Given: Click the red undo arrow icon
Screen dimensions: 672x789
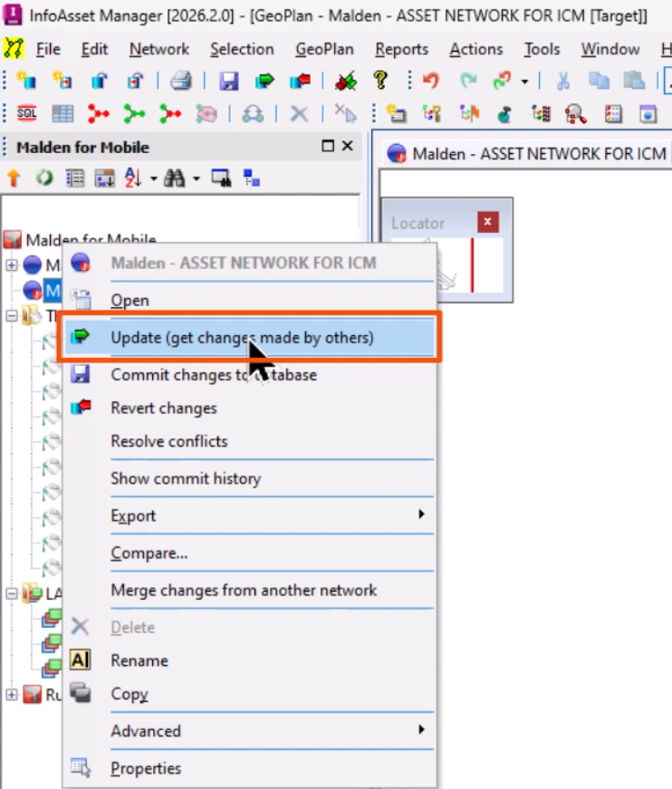Looking at the screenshot, I should pos(431,81).
